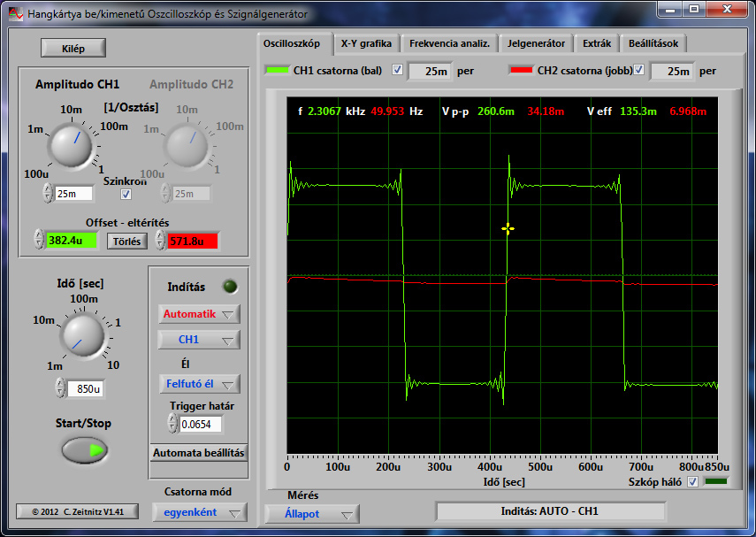Click the yellow trigger cursor marker

pos(508,229)
